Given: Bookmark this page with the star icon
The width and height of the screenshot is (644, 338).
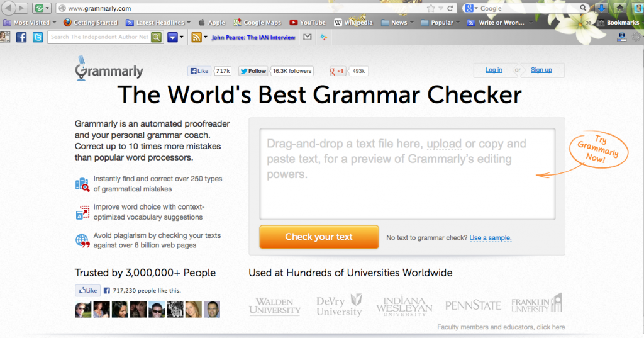Looking at the screenshot, I should 430,8.
